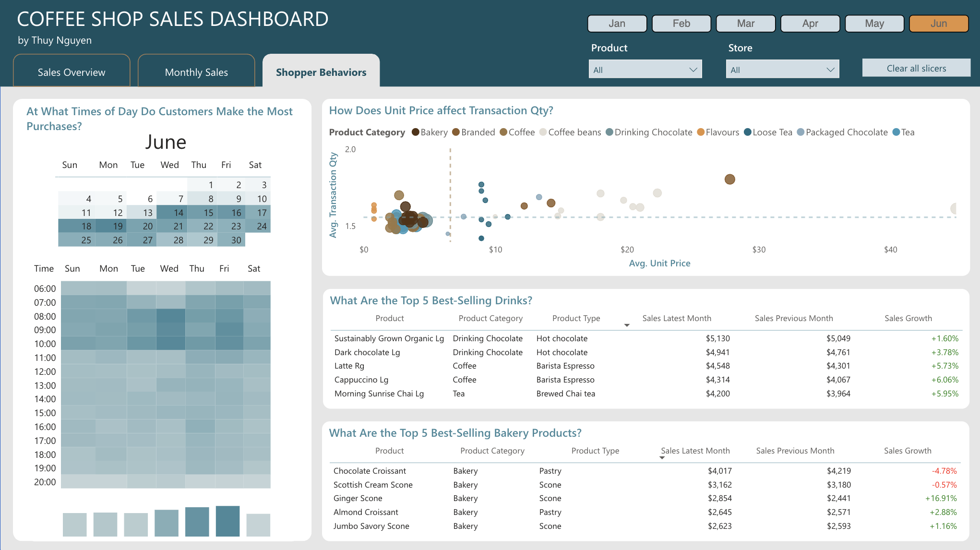Click the sort arrow on Product Type column
Screen dimensions: 980x550
click(627, 325)
